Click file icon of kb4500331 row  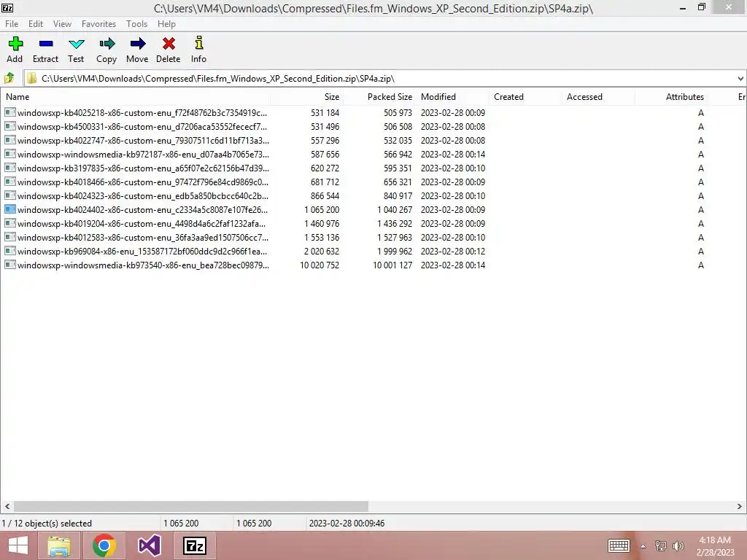pyautogui.click(x=10, y=126)
